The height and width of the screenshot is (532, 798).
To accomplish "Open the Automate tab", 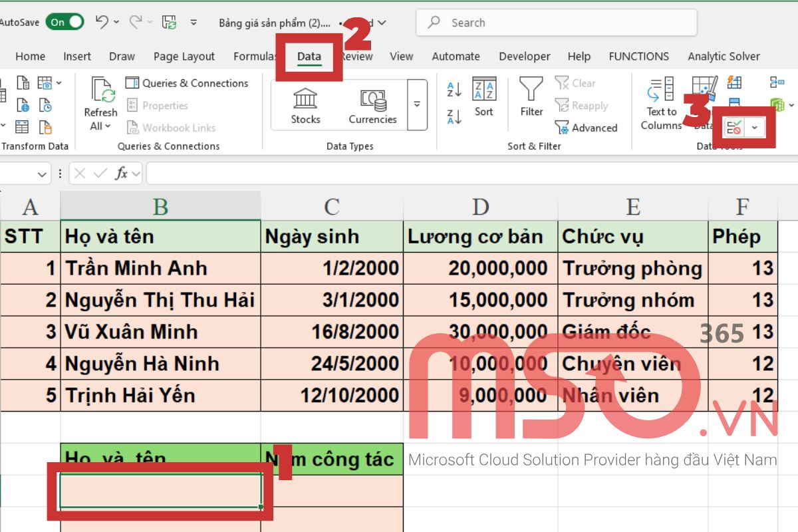I will pos(456,57).
